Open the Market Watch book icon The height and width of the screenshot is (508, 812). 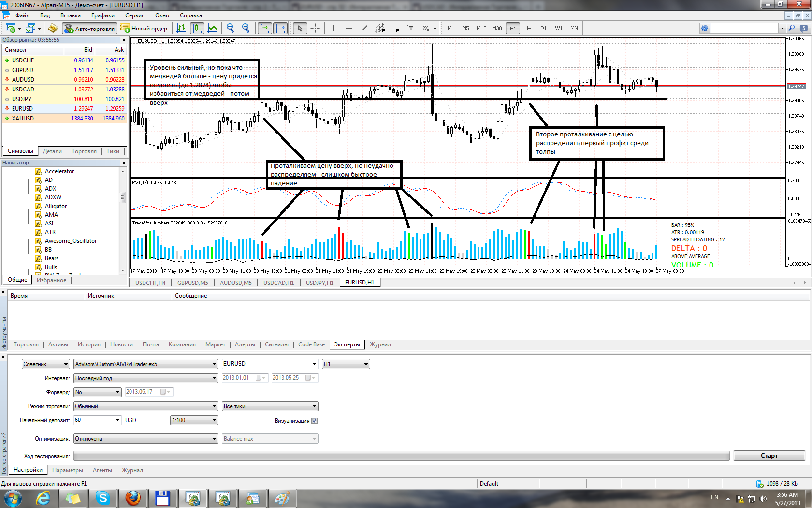click(x=53, y=28)
